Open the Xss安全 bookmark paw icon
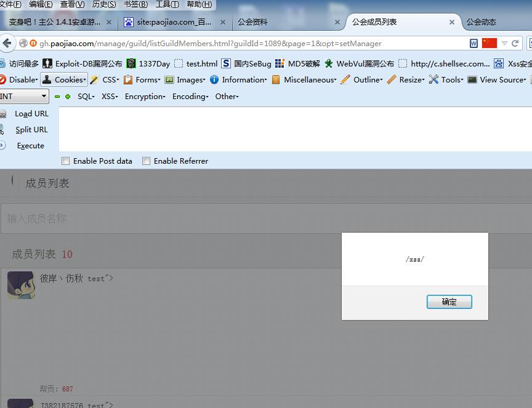This screenshot has width=532, height=408. (x=498, y=63)
